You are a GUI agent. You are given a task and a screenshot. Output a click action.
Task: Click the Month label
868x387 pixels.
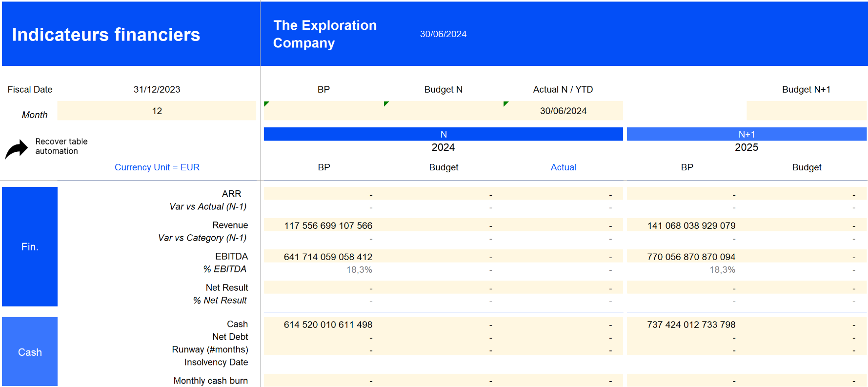[35, 115]
